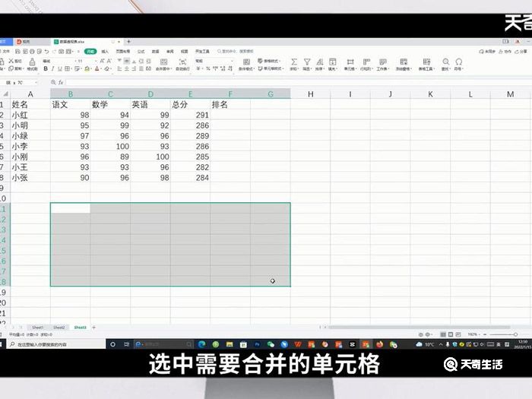Image resolution: width=532 pixels, height=399 pixels.
Task: Select the cell containing 总分
Action: [190, 105]
